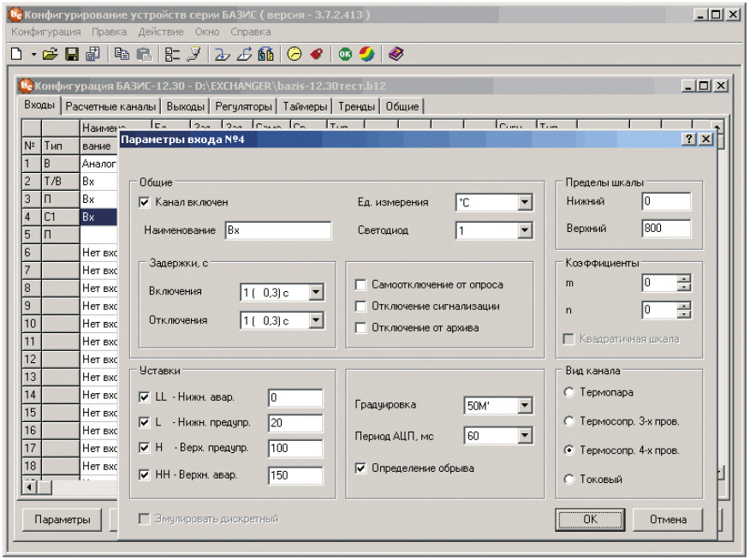Switch to the Регуляторы tab
Viewport: 750px width, 560px height.
(x=243, y=106)
